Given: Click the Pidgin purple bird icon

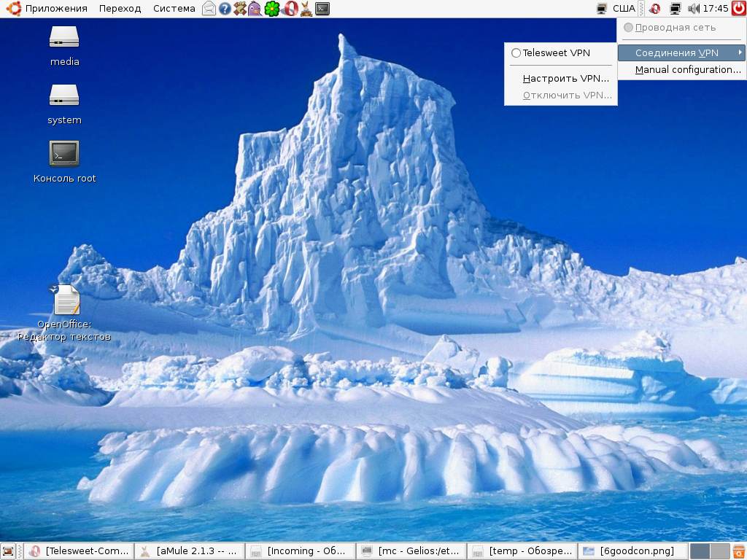Looking at the screenshot, I should [255, 9].
